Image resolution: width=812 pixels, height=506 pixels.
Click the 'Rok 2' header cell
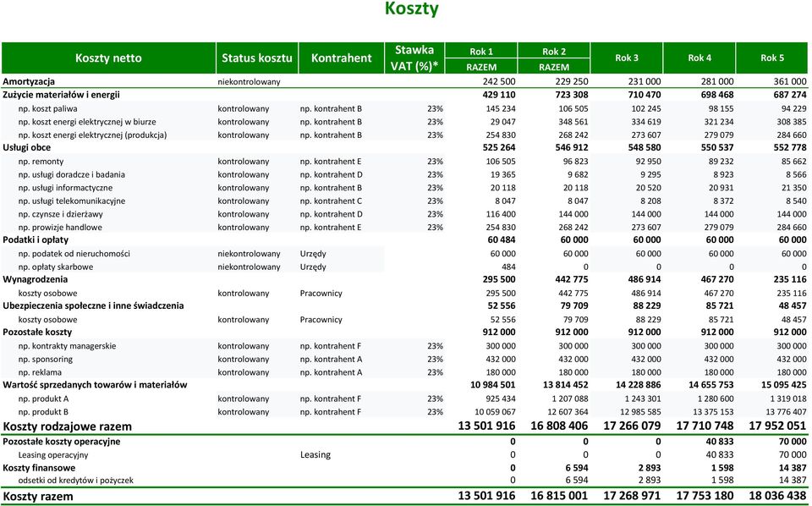click(553, 52)
